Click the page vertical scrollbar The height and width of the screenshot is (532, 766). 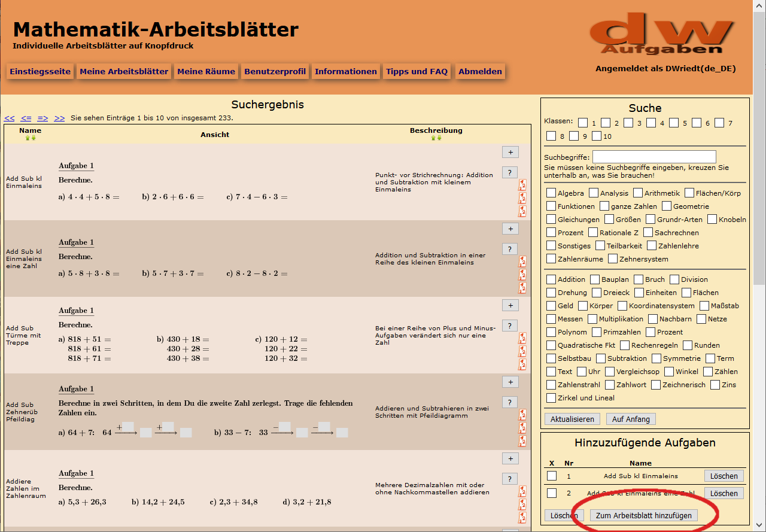pyautogui.click(x=759, y=266)
